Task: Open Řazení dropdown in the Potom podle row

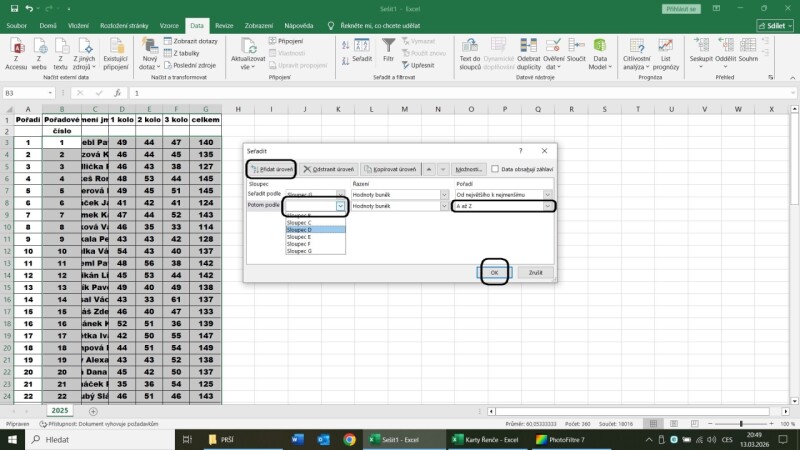Action: click(444, 206)
